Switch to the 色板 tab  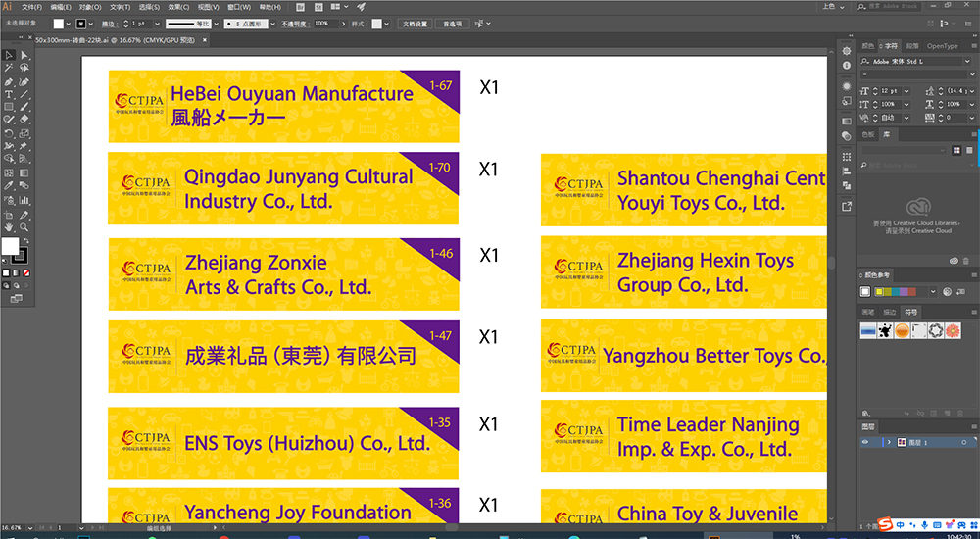(868, 134)
